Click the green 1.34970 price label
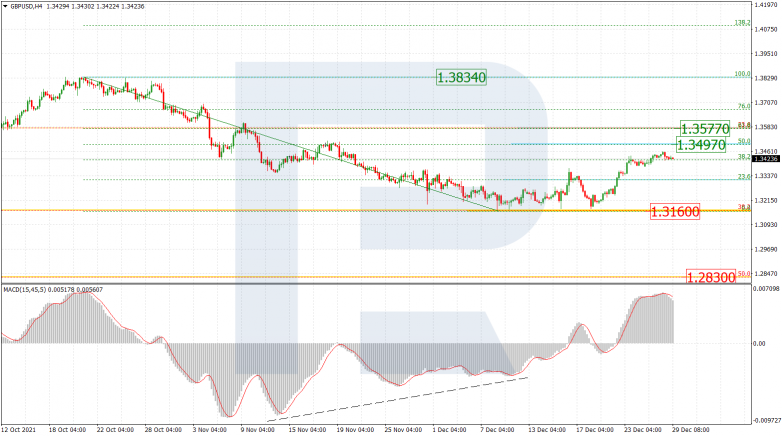 701,145
